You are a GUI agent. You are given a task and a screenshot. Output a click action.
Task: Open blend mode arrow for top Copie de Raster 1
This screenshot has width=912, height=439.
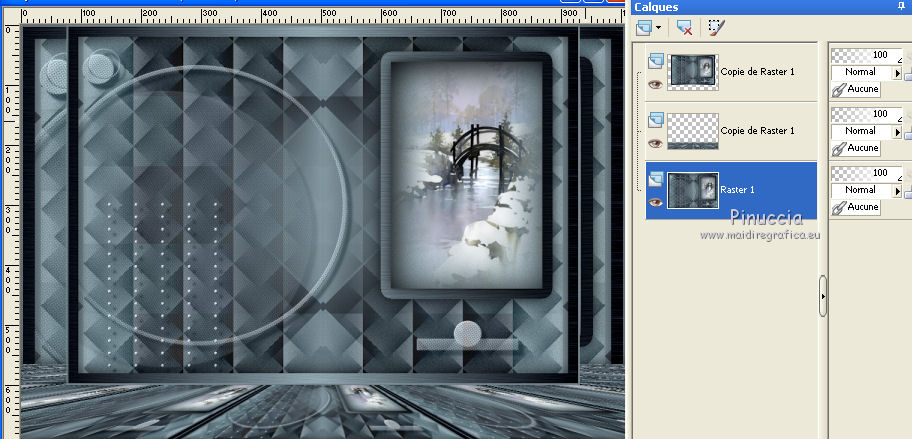coord(897,73)
